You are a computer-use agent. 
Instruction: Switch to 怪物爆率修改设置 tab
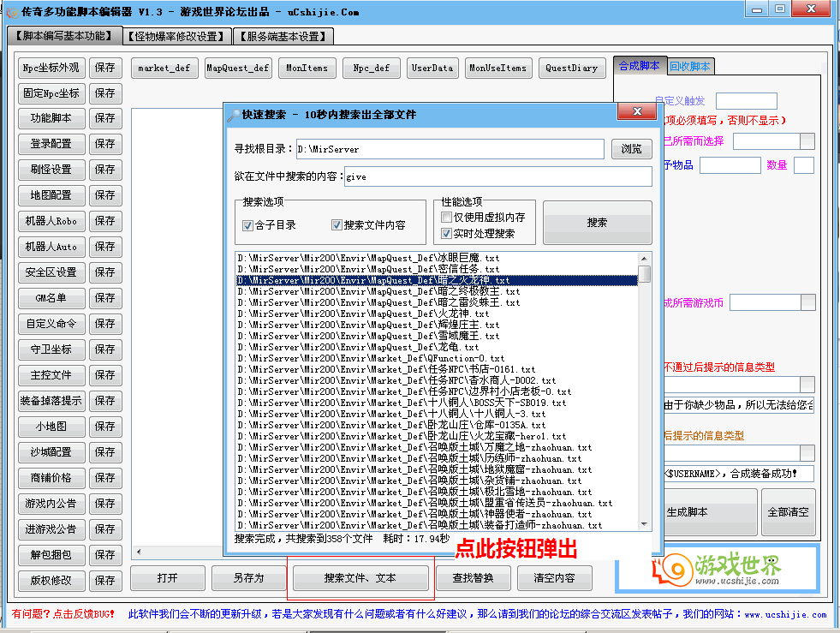pos(176,36)
